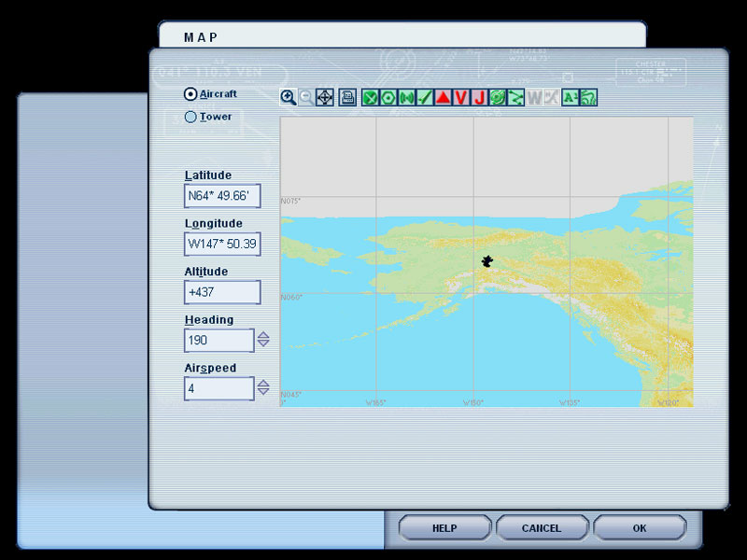The height and width of the screenshot is (560, 747).
Task: Increase Heading with the up arrow
Action: pyautogui.click(x=263, y=336)
